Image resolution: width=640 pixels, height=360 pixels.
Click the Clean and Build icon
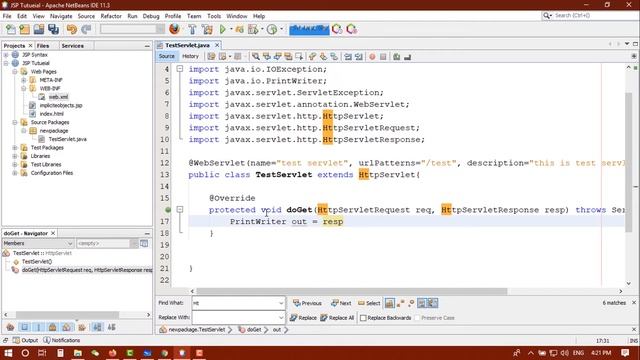pyautogui.click(x=207, y=29)
